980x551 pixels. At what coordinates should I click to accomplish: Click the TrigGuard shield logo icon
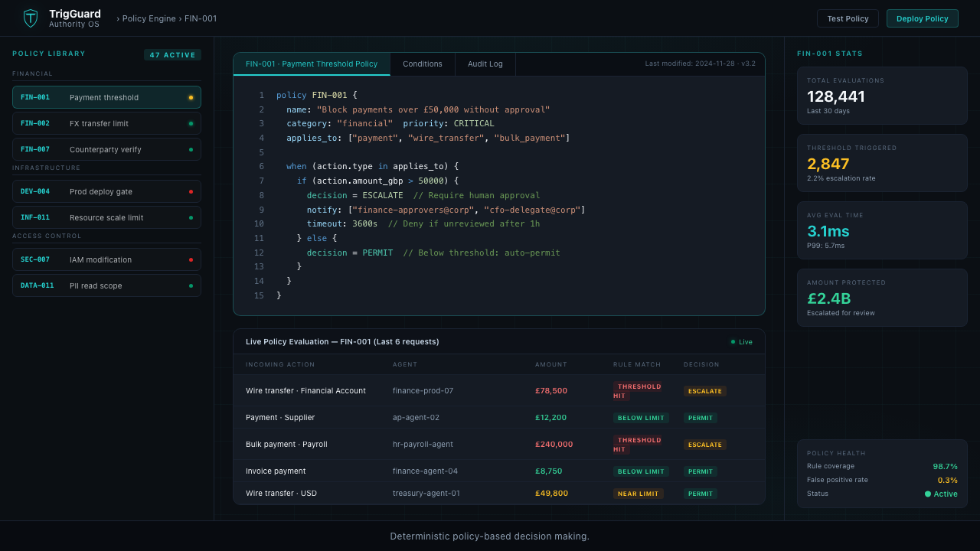(31, 18)
